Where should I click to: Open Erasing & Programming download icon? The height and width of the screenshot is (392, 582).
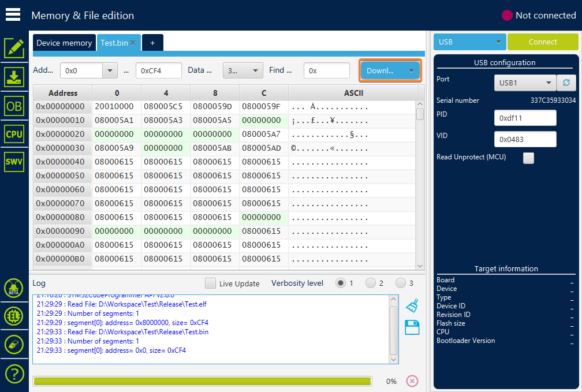(x=14, y=77)
